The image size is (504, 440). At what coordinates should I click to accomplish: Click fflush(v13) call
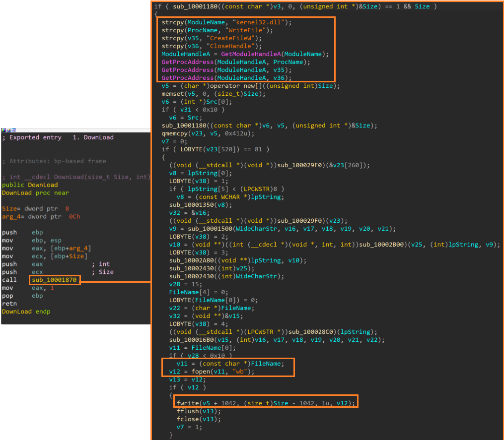coord(199,411)
